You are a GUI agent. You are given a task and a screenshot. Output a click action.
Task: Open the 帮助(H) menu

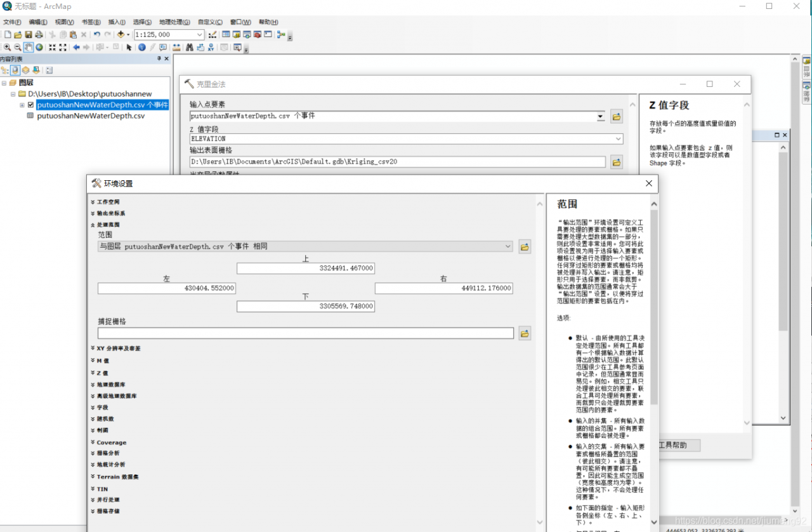[268, 22]
